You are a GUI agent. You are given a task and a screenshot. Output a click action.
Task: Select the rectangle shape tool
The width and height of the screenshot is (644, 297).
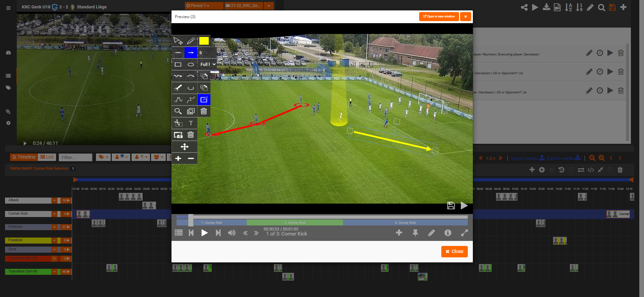click(x=178, y=65)
